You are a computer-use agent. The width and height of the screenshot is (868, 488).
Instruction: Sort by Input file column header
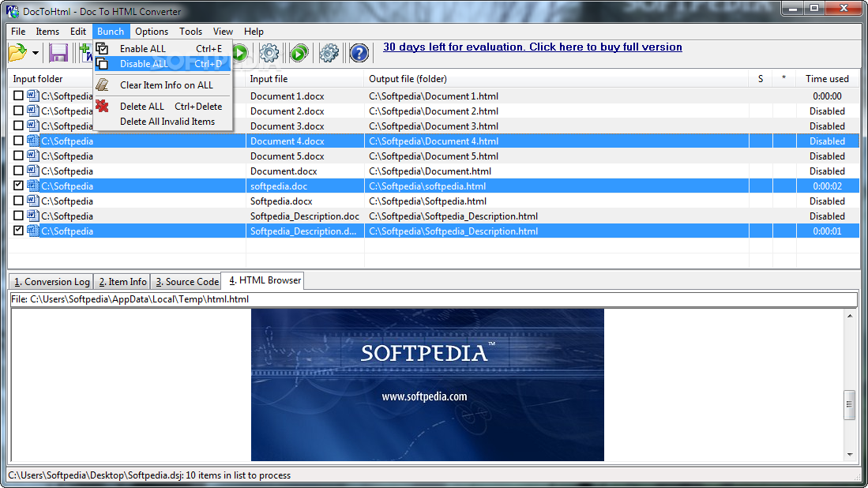[x=304, y=79]
